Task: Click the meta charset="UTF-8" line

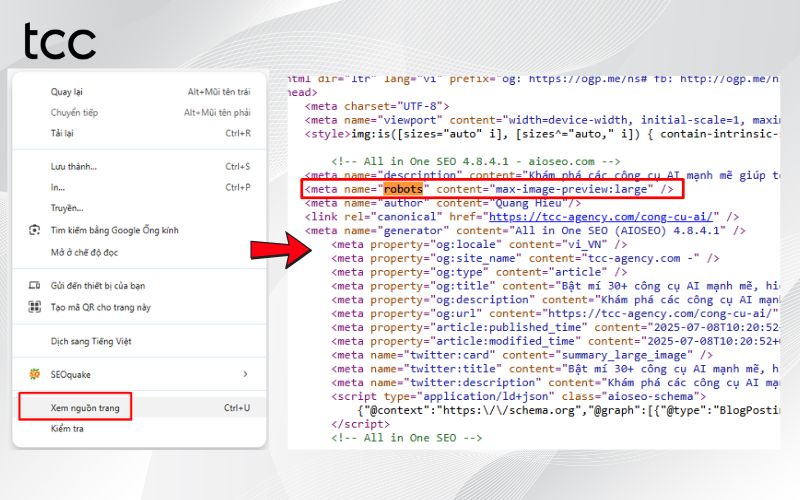Action: 377,106
